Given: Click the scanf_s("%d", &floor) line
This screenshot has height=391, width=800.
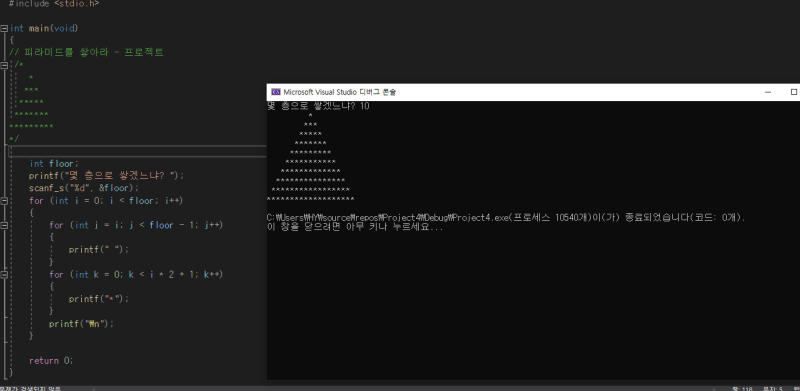Looking at the screenshot, I should point(84,188).
